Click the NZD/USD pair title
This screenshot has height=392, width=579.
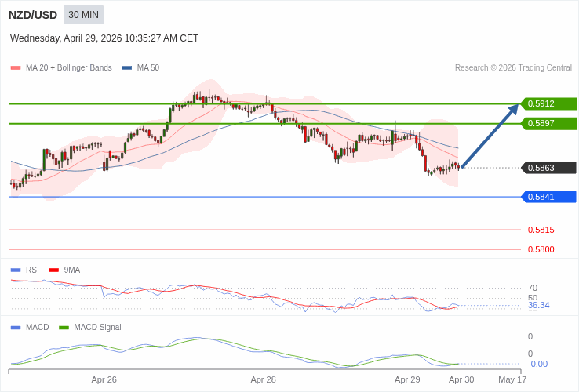pos(33,15)
